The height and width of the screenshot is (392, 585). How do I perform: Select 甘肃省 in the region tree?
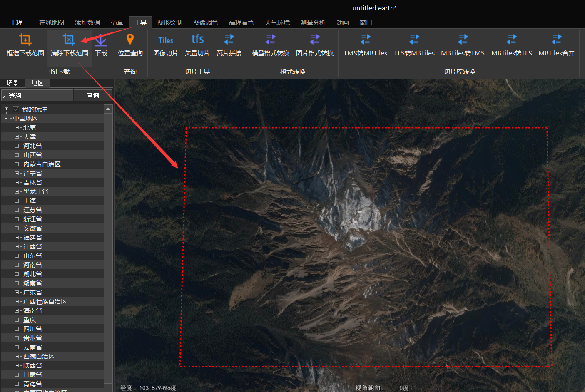(x=32, y=375)
